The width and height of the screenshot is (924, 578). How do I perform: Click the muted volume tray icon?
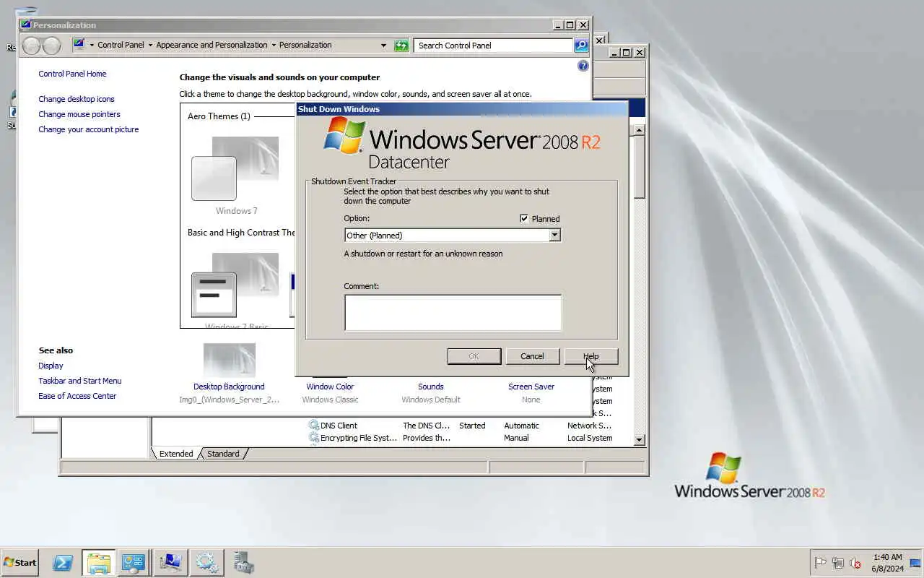click(x=855, y=563)
